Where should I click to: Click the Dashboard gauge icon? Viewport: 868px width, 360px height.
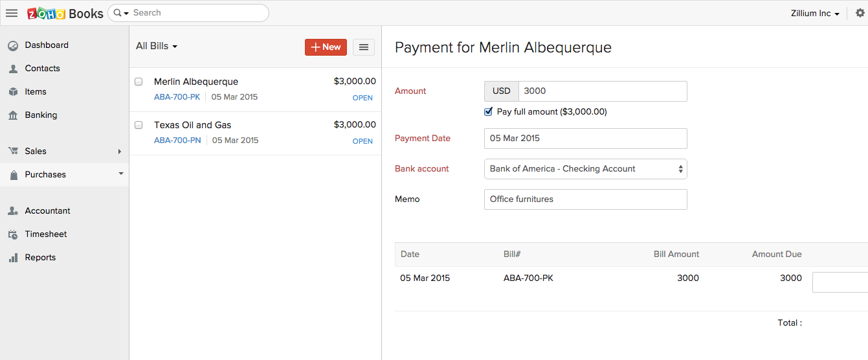[13, 45]
